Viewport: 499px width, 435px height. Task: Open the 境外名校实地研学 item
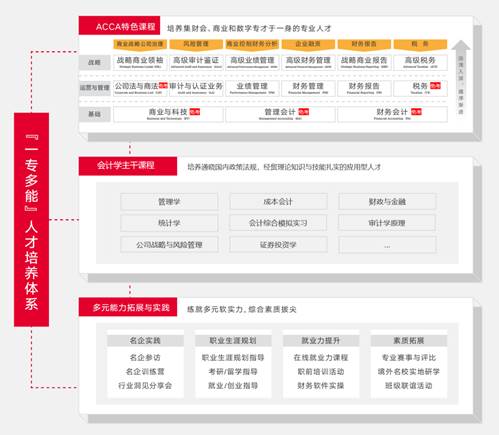coord(409,371)
